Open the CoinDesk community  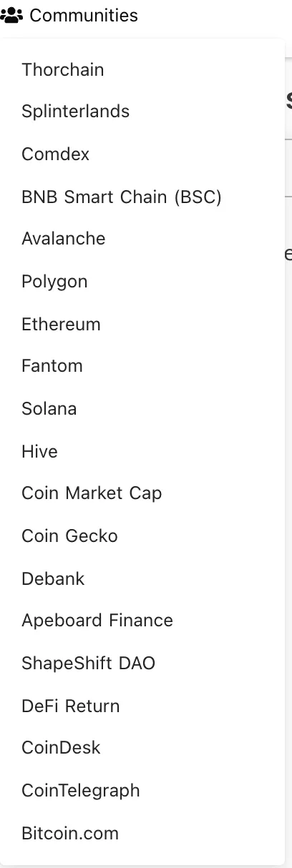tap(142, 748)
